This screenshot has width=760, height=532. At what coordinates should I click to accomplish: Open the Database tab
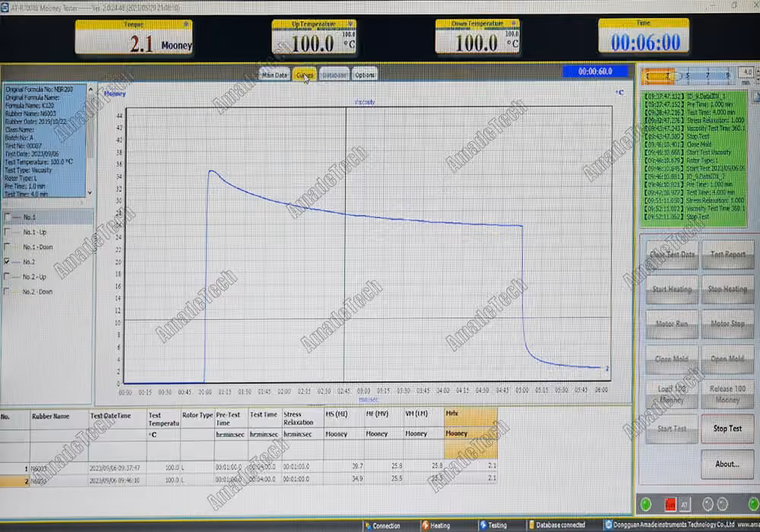tap(334, 74)
